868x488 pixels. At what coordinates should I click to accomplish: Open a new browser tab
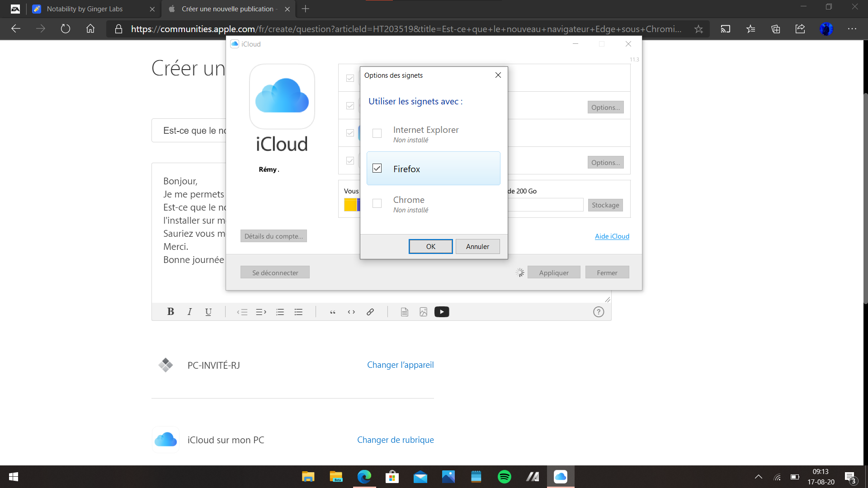[306, 9]
